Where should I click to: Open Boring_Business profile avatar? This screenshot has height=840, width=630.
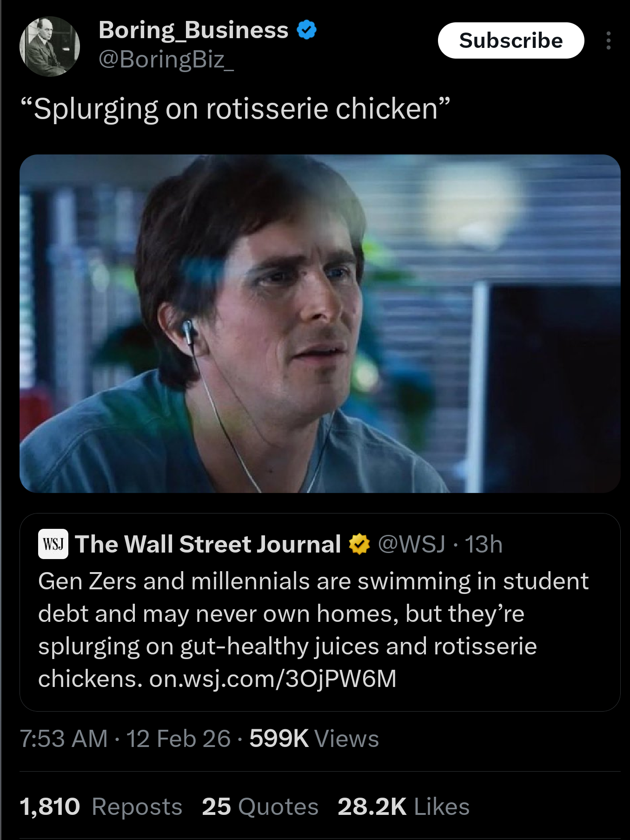coord(49,47)
